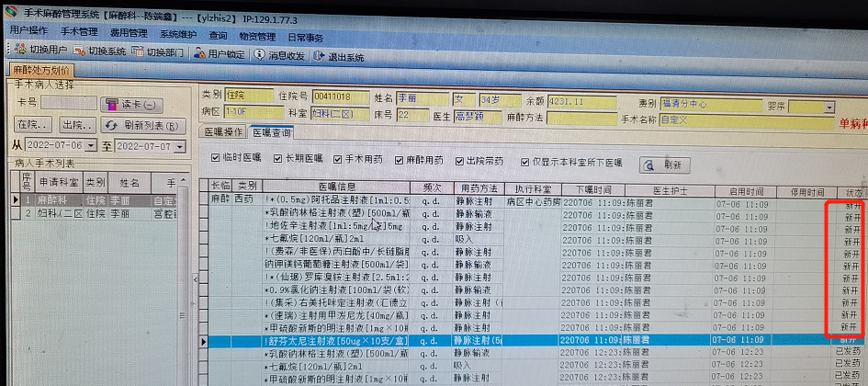Click the 刷新列表(R) refresh list button
Screen dimensions: 868x386
click(144, 126)
